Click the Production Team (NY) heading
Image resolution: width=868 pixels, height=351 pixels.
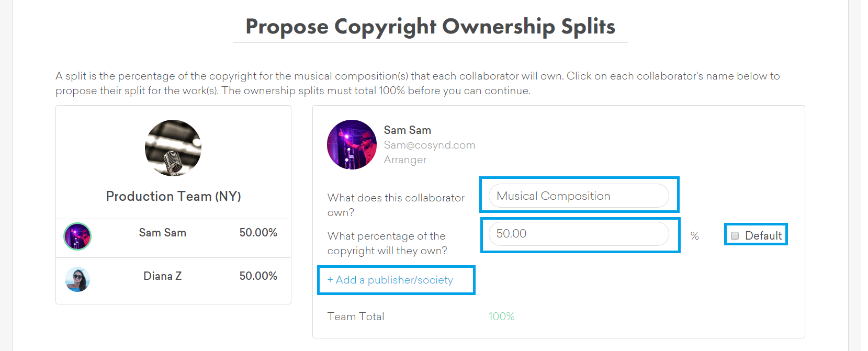(x=173, y=196)
